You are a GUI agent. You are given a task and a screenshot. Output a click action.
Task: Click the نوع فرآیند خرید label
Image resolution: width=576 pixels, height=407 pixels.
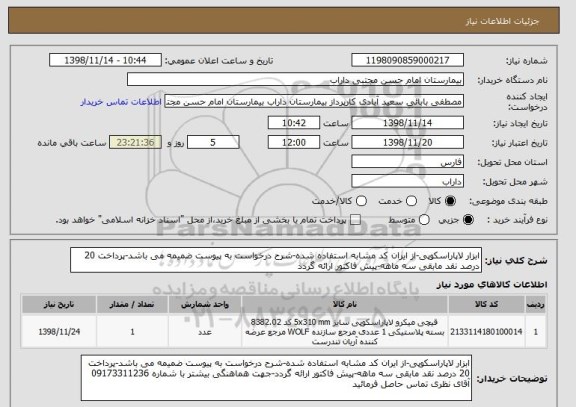click(x=517, y=220)
